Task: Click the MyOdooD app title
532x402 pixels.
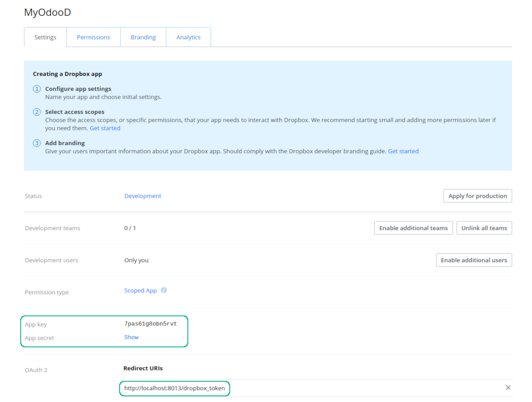Action: [48, 12]
